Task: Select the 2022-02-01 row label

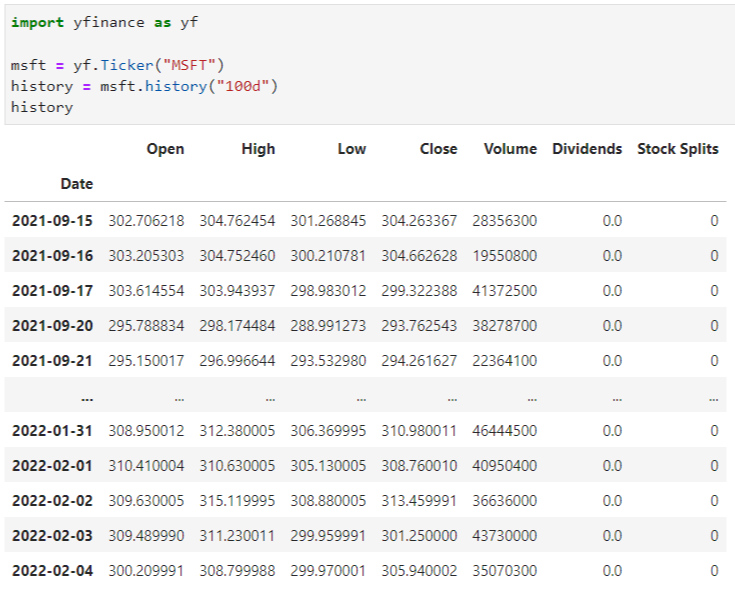Action: pos(52,466)
